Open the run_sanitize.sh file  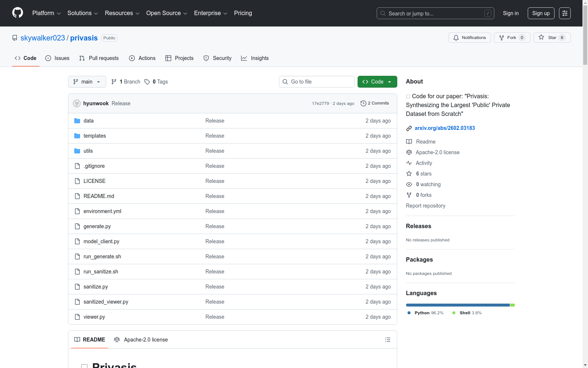point(101,272)
